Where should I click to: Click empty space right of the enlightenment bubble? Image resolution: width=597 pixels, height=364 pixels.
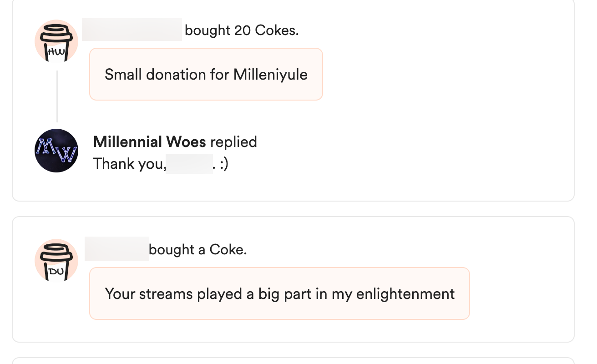pos(519,293)
